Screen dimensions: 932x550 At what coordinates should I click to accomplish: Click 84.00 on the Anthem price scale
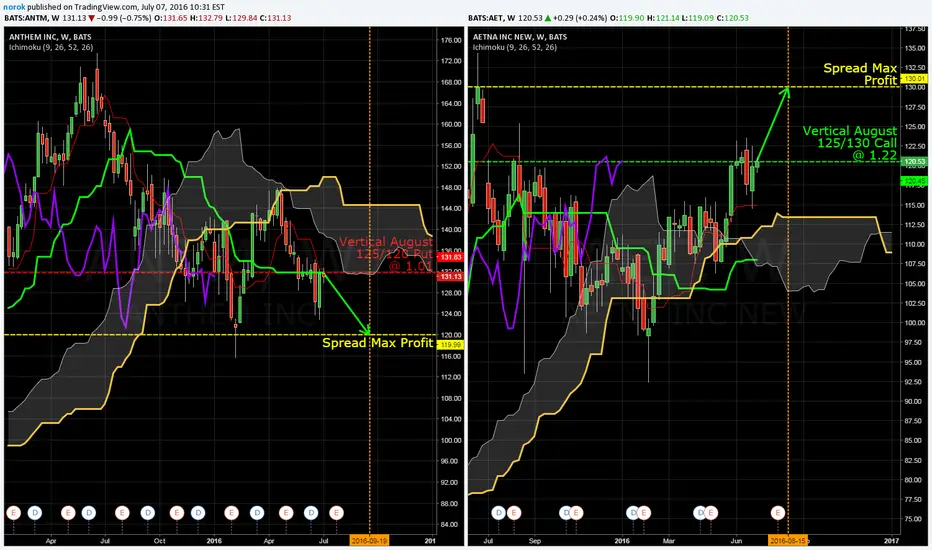click(449, 524)
